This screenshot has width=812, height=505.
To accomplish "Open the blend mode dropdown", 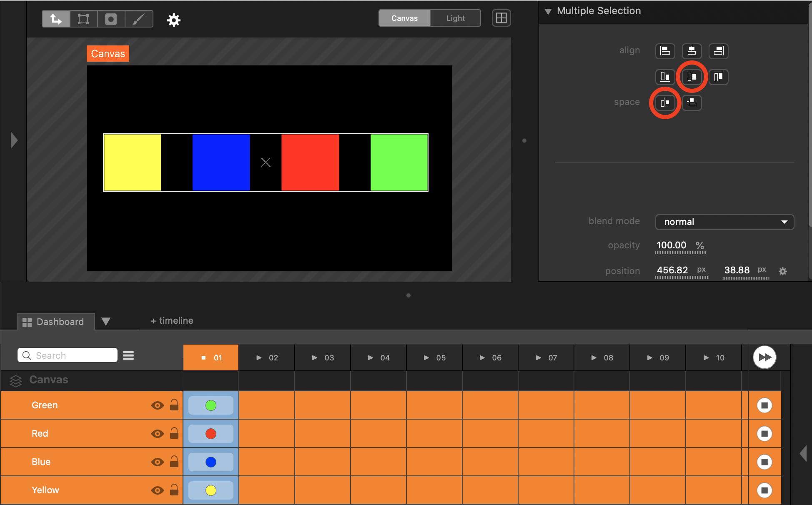I will (x=724, y=222).
